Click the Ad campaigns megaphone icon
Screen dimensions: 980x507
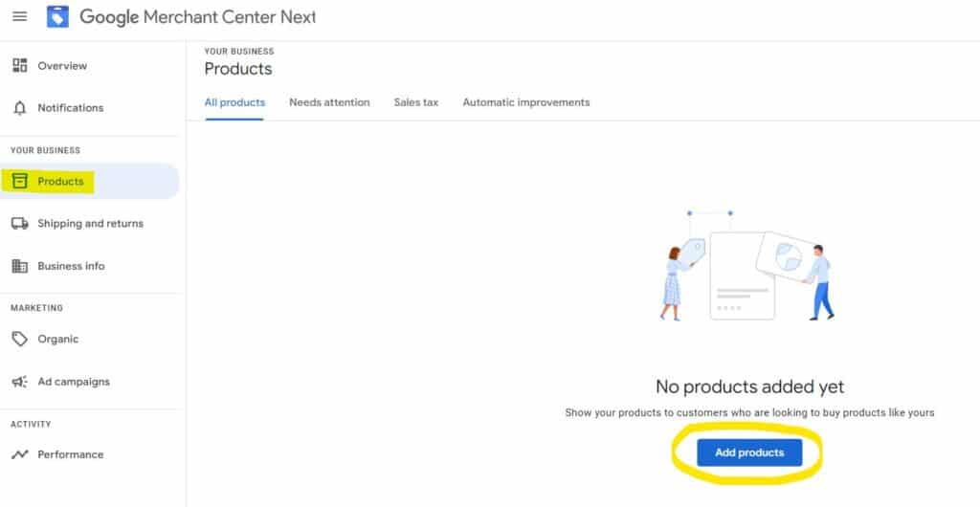click(20, 382)
